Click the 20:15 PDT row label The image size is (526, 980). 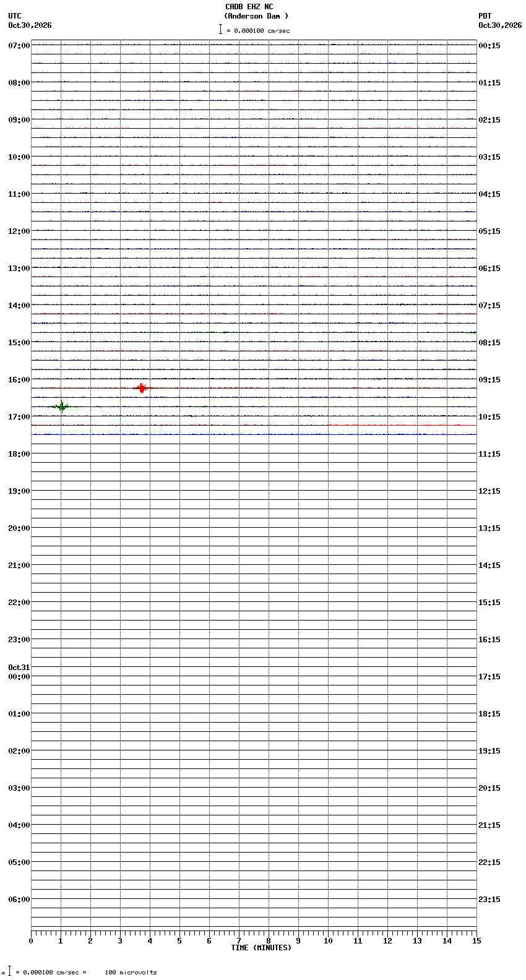pos(489,788)
